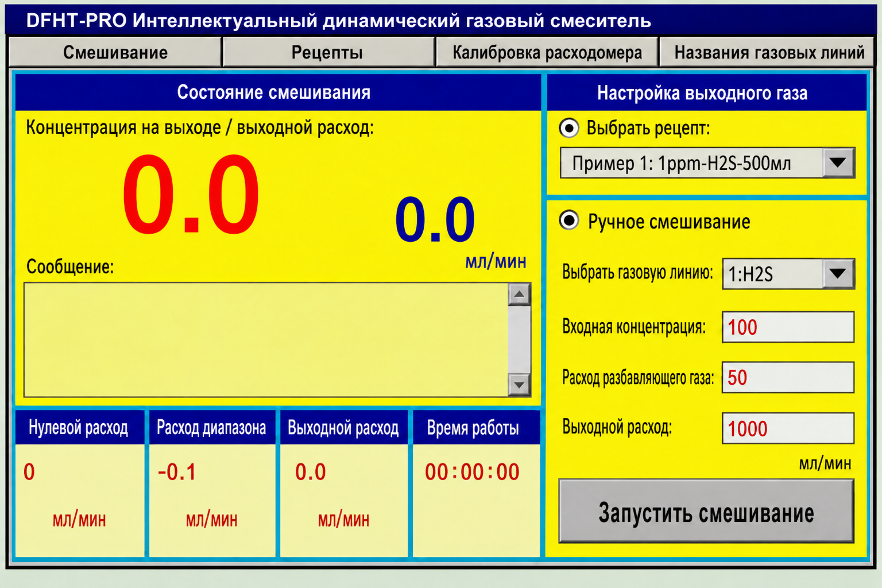Click the Время работы timer 00:00:00
This screenshot has height=588, width=882.
[x=472, y=472]
